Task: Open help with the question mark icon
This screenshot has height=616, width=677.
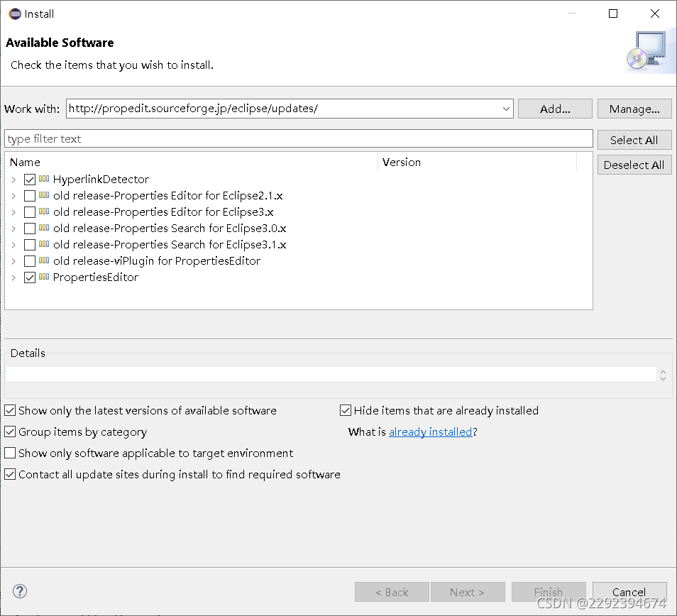Action: 20,591
